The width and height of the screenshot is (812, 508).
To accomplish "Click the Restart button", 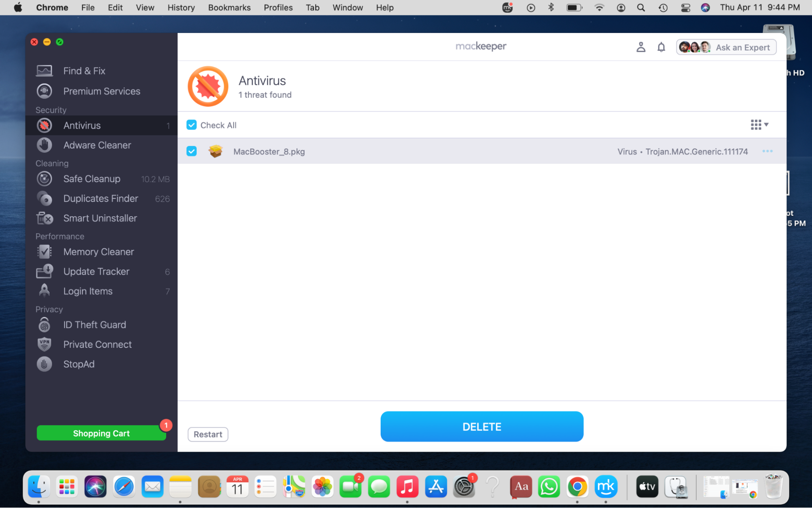I will pos(208,434).
